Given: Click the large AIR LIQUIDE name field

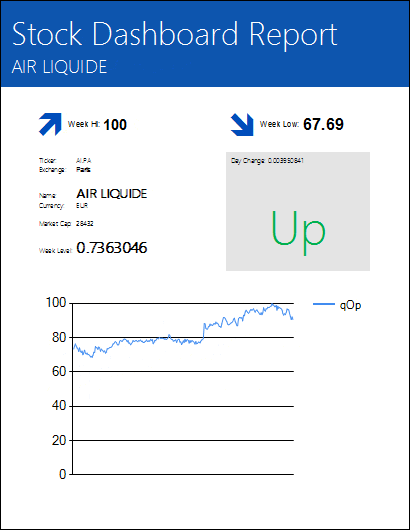Looking at the screenshot, I should tap(112, 194).
